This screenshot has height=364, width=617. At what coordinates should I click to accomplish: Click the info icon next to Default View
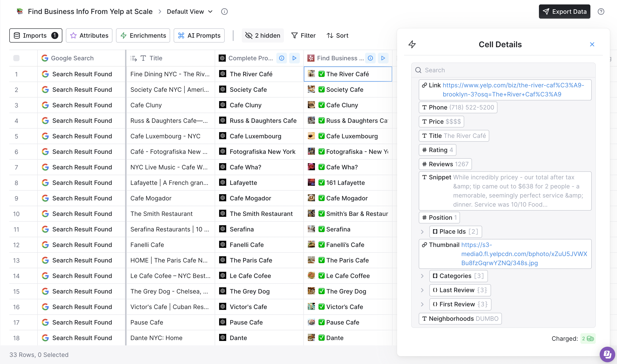pyautogui.click(x=224, y=12)
